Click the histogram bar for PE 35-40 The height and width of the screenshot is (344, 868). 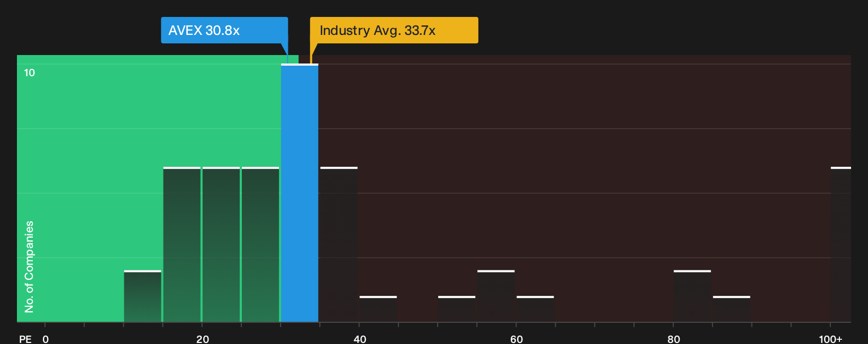click(x=339, y=245)
